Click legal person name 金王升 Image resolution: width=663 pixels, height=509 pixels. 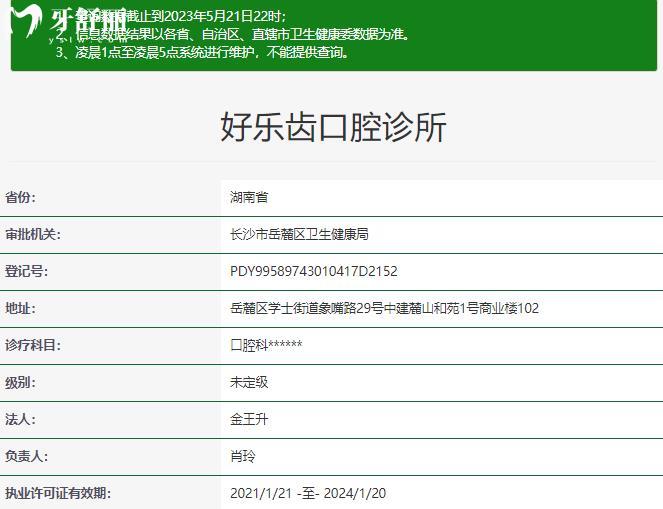(249, 419)
